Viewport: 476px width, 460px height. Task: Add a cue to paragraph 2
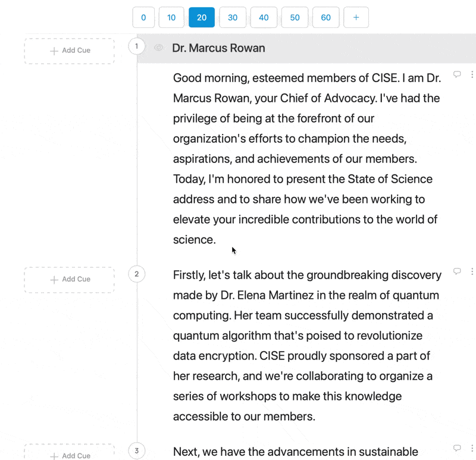click(x=70, y=279)
